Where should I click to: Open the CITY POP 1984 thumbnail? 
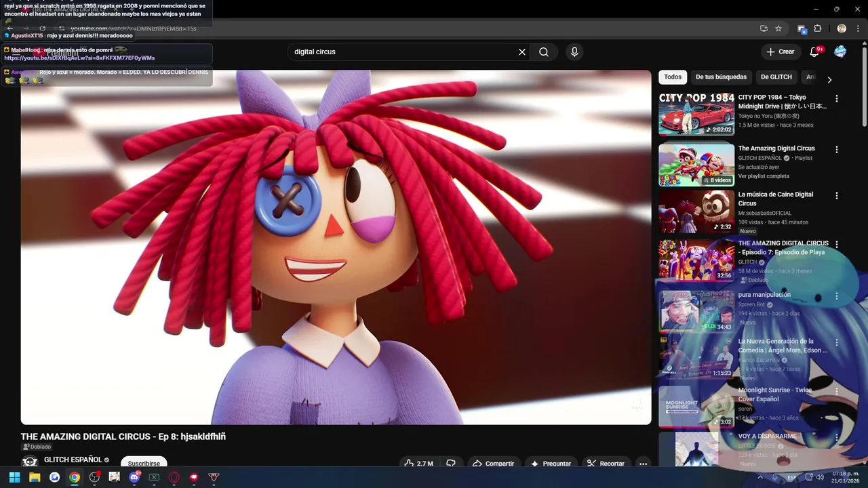696,115
